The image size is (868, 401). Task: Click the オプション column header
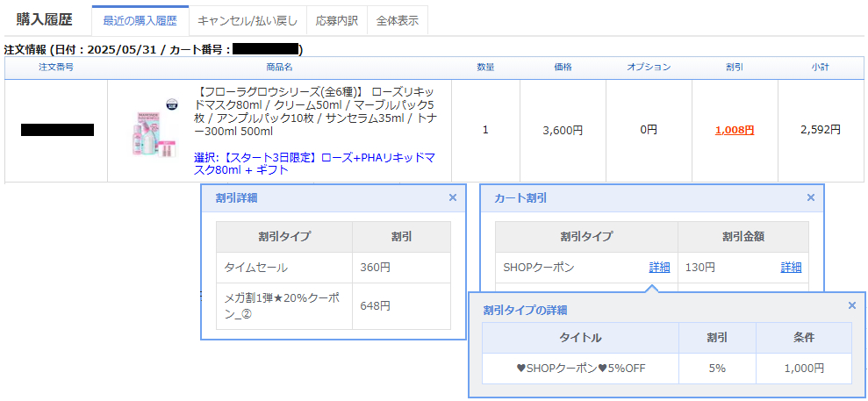point(649,68)
